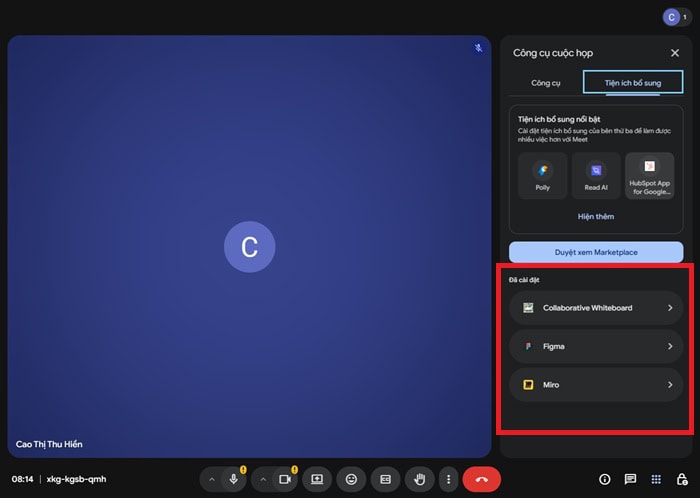Open the chat messages panel icon

click(x=630, y=480)
